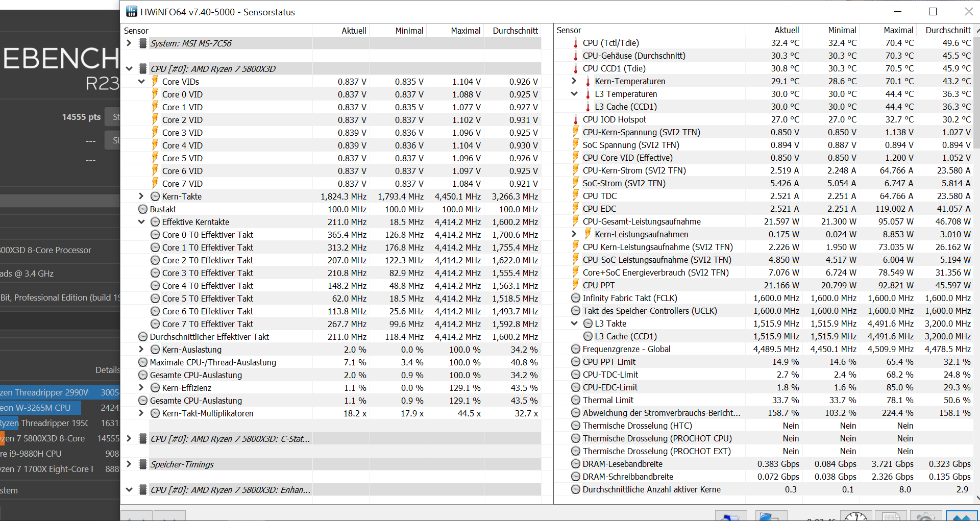The image size is (980, 521).
Task: Select the Takt des Speicher-Controllers (UCLK) label
Action: click(650, 311)
